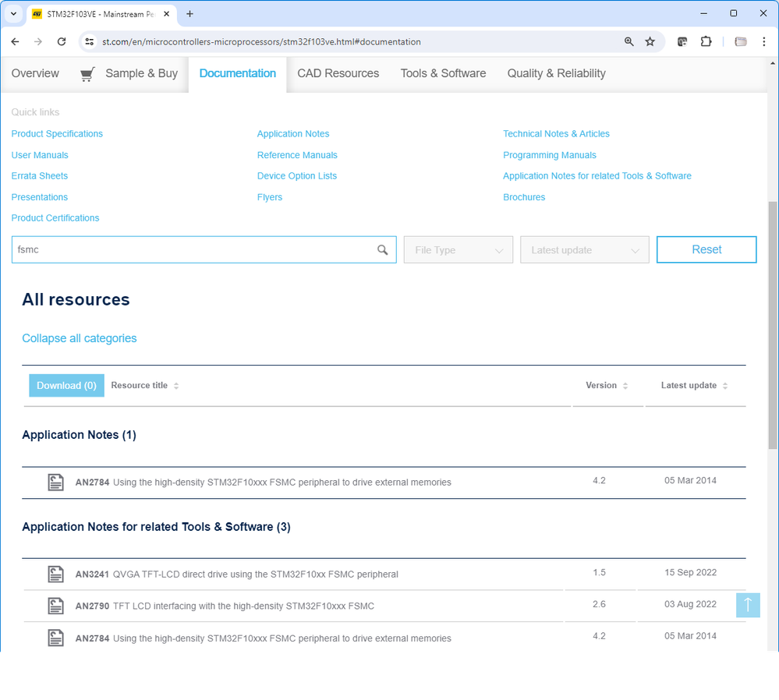Close the STM32F103VE browser tab
This screenshot has width=779, height=700.
166,14
